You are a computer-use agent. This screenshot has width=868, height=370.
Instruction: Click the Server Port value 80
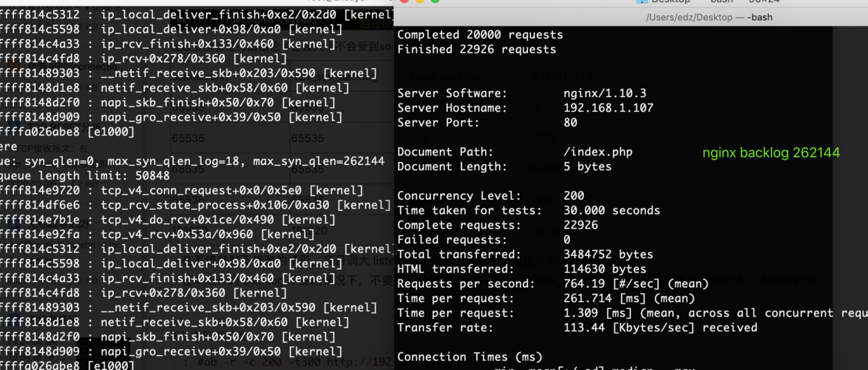(570, 122)
